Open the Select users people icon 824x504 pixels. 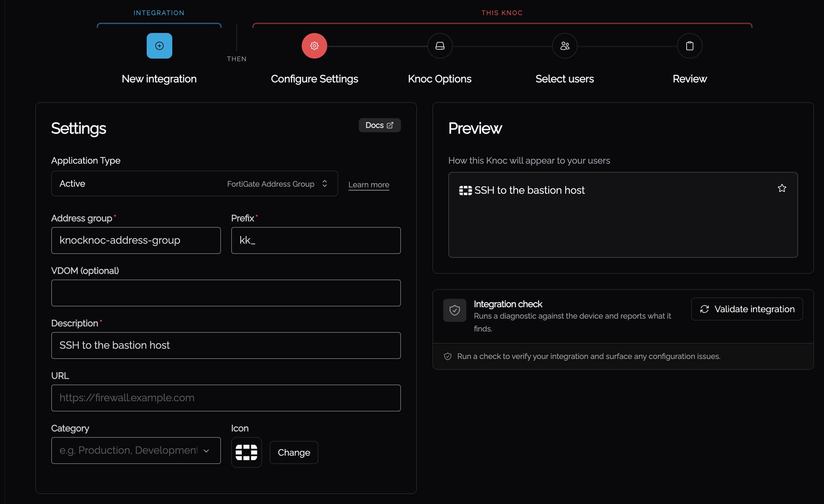[565, 46]
